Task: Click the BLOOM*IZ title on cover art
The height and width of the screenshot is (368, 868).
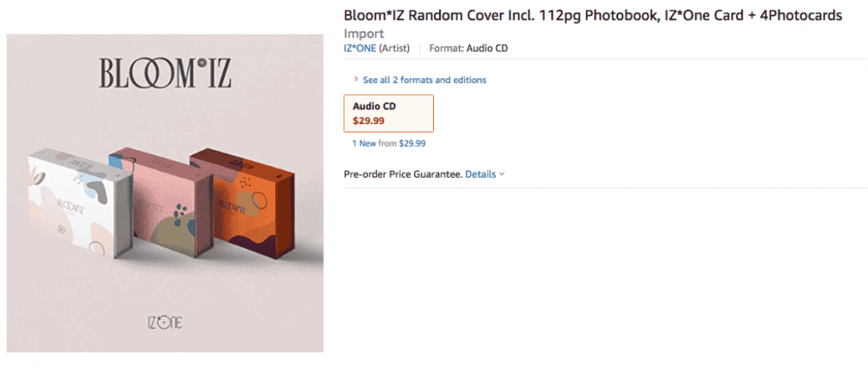Action: point(164,76)
